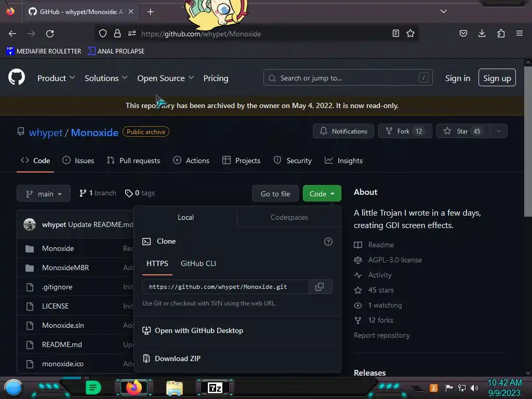
Task: Go to the GitHub homepage logo
Action: (x=17, y=77)
